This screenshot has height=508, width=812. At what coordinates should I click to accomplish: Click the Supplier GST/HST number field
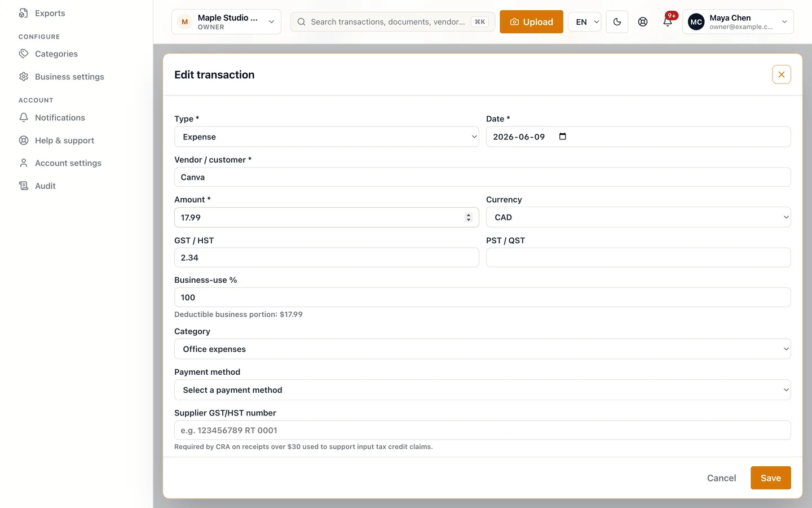point(483,430)
